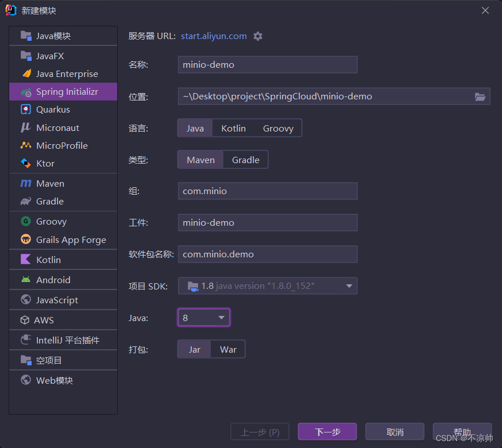This screenshot has height=448, width=502.
Task: Click the JavaScript globe icon
Action: pyautogui.click(x=26, y=300)
